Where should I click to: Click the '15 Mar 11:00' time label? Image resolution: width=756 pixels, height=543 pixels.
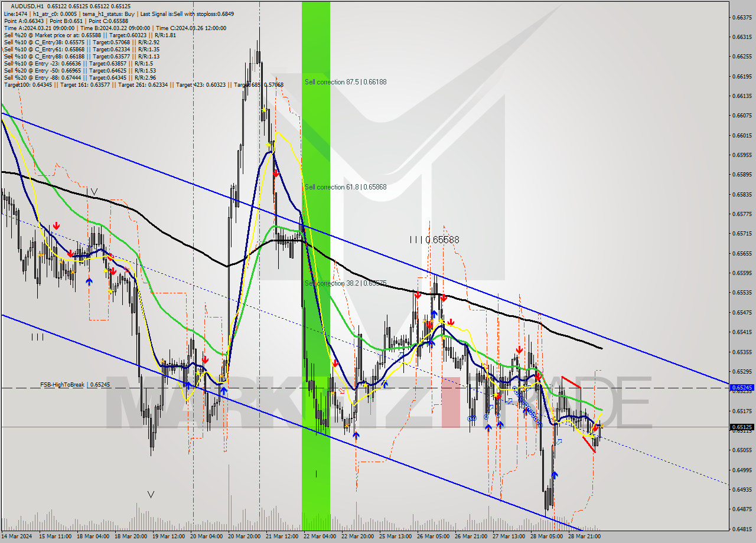coord(55,536)
